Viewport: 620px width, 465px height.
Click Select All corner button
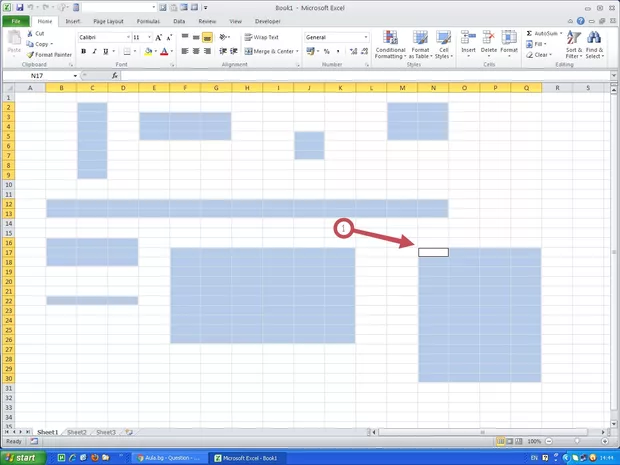click(x=8, y=88)
